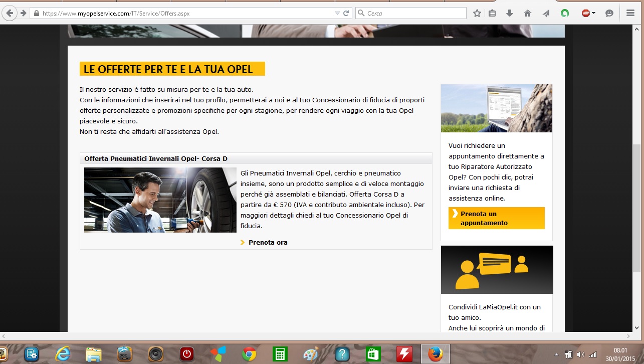The image size is (644, 364).
Task: Open the bookmarks list icon
Action: click(492, 14)
